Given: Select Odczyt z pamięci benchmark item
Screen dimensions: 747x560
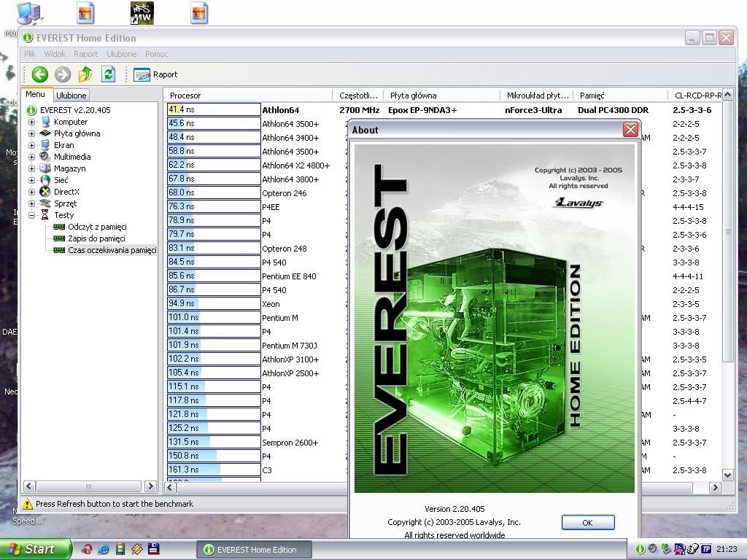Looking at the screenshot, I should [x=96, y=227].
